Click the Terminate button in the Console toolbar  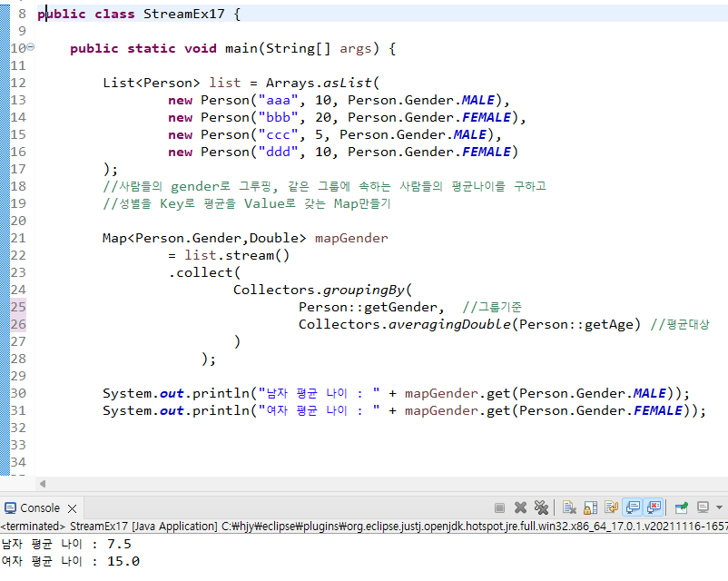click(499, 507)
